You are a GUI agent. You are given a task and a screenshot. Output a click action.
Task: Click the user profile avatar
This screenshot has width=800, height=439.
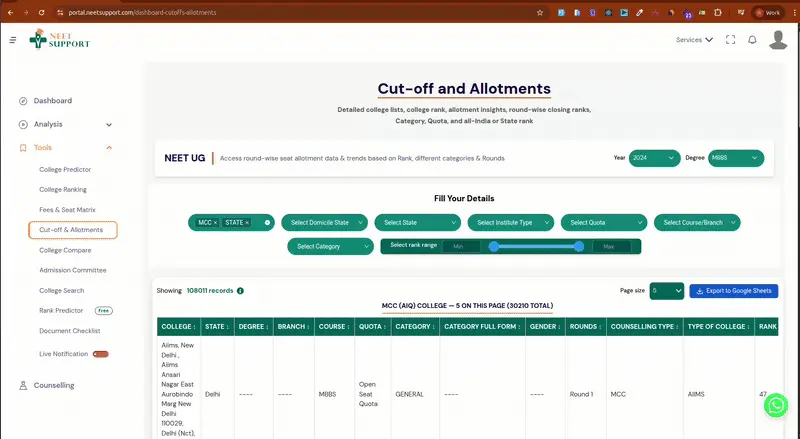(778, 40)
